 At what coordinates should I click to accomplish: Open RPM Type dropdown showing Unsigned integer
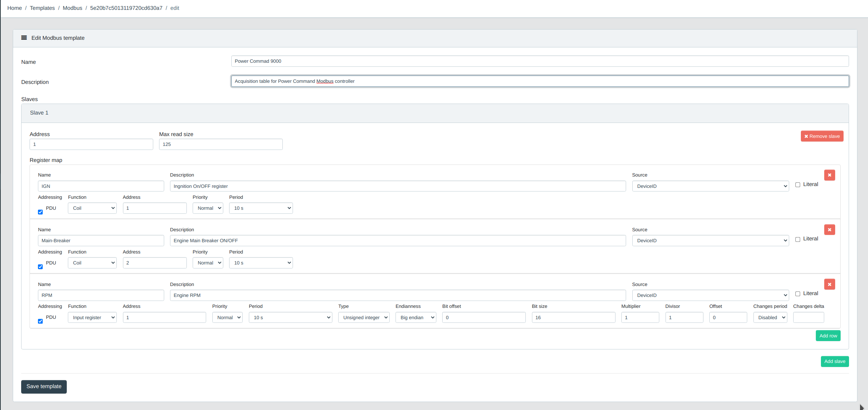point(363,318)
